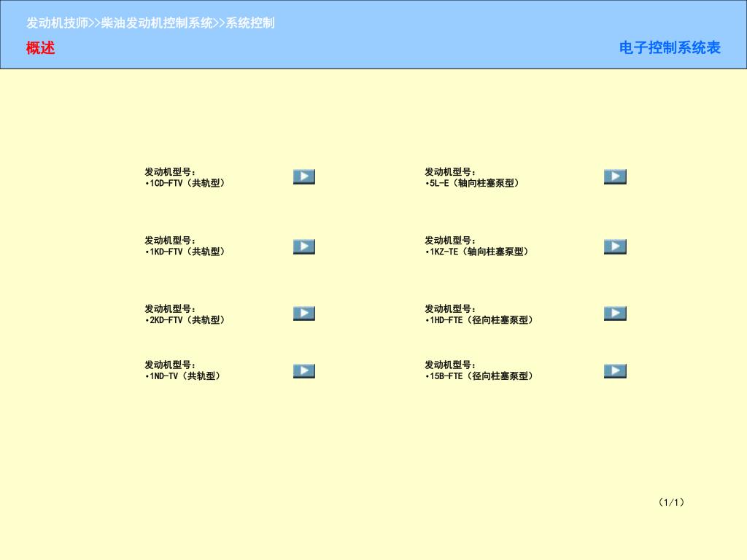747x560 pixels.
Task: Play the 1HD-FTE radial plunger pump entry
Action: pyautogui.click(x=615, y=314)
